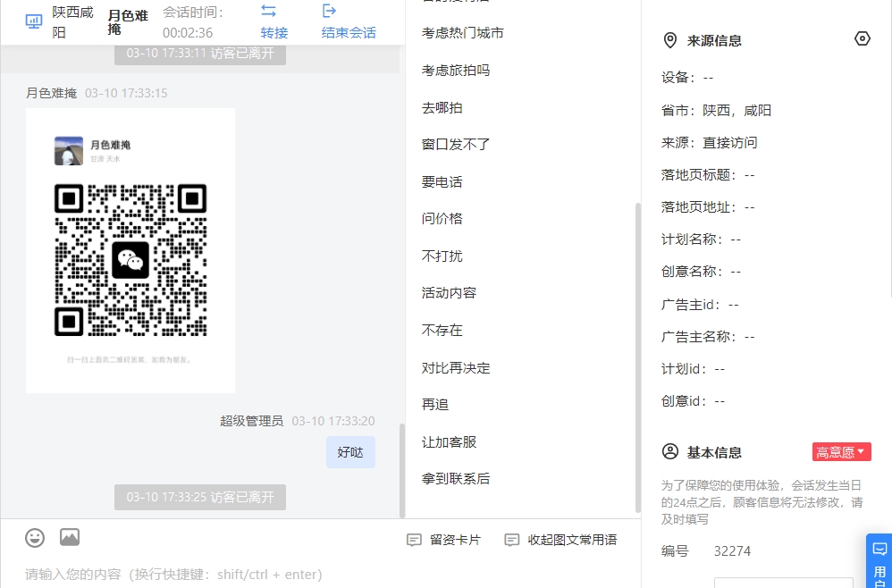Image resolution: width=892 pixels, height=588 pixels.
Task: Select quick phrase 不存在
Action: click(442, 331)
